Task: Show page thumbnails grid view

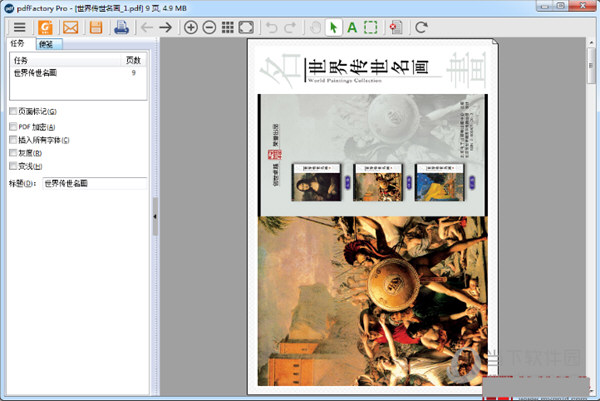Action: tap(227, 27)
